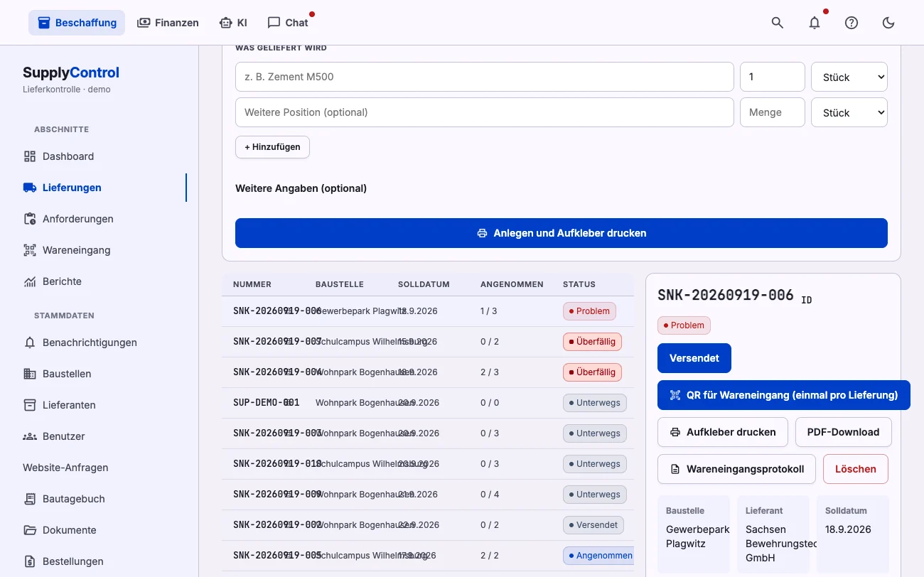924x577 pixels.
Task: Click the Versendet status button
Action: [694, 358]
